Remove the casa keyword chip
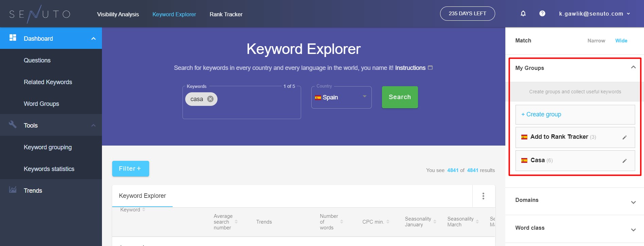 [x=210, y=99]
